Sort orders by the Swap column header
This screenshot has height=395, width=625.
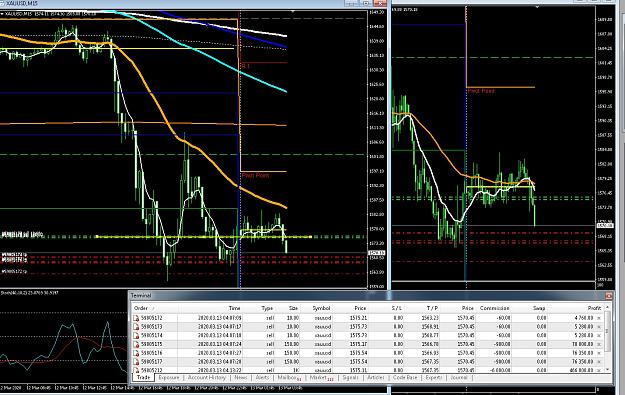click(x=539, y=308)
